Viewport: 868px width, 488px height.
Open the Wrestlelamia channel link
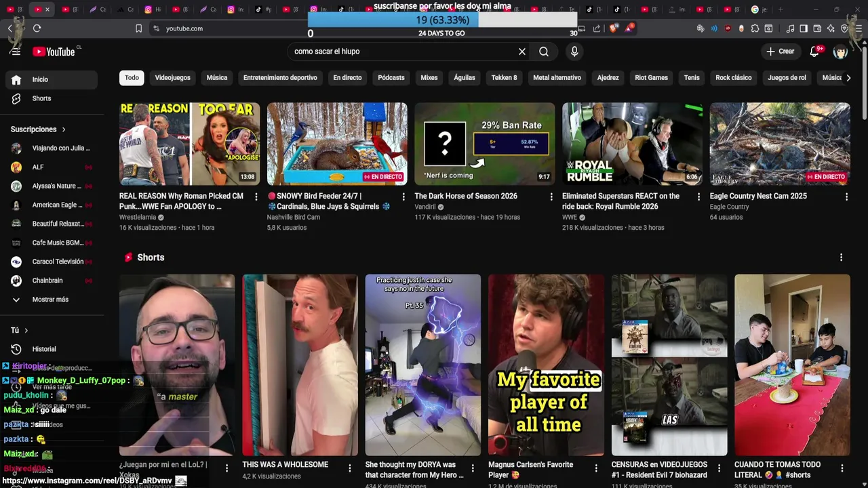138,218
